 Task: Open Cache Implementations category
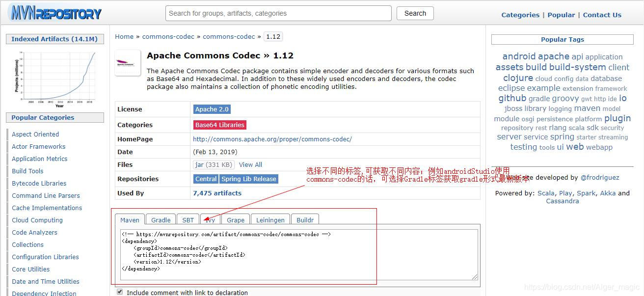coord(47,208)
